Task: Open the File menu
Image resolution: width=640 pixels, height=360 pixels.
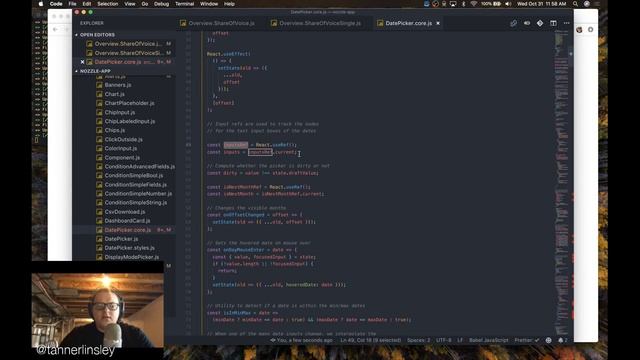Action: [72, 4]
